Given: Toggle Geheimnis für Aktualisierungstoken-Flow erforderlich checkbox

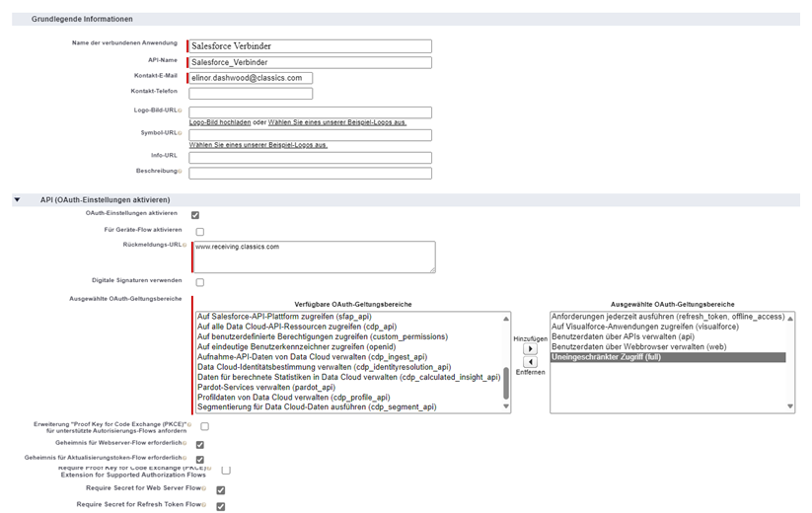Looking at the screenshot, I should tap(200, 460).
